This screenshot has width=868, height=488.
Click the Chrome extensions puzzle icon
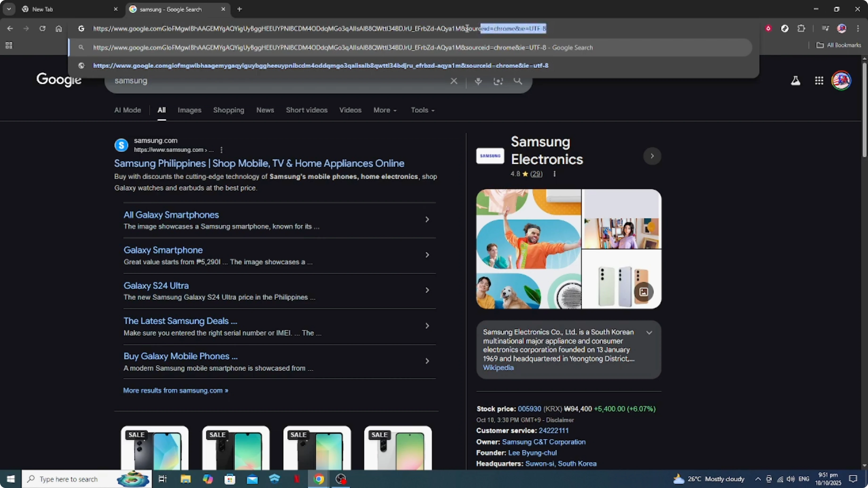[x=801, y=28]
